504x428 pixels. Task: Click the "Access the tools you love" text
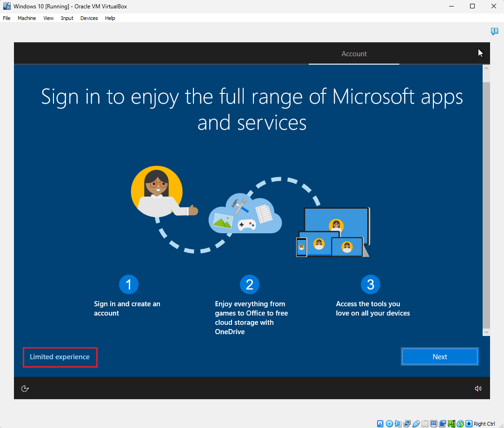373,309
